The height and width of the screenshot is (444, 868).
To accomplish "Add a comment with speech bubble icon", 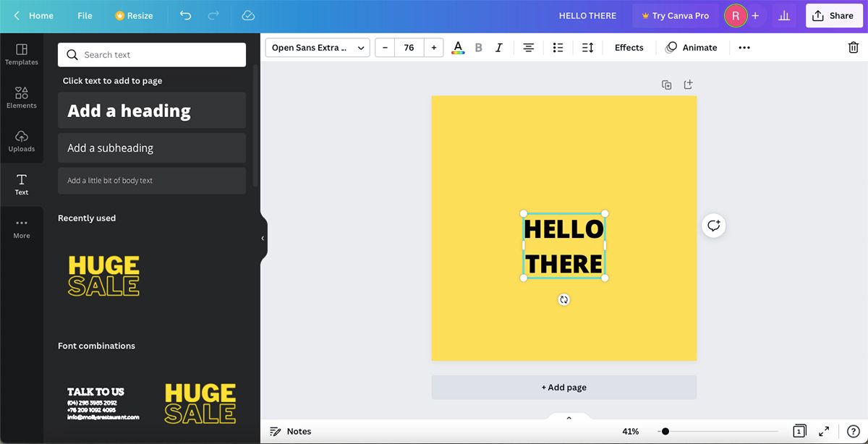I will [714, 226].
